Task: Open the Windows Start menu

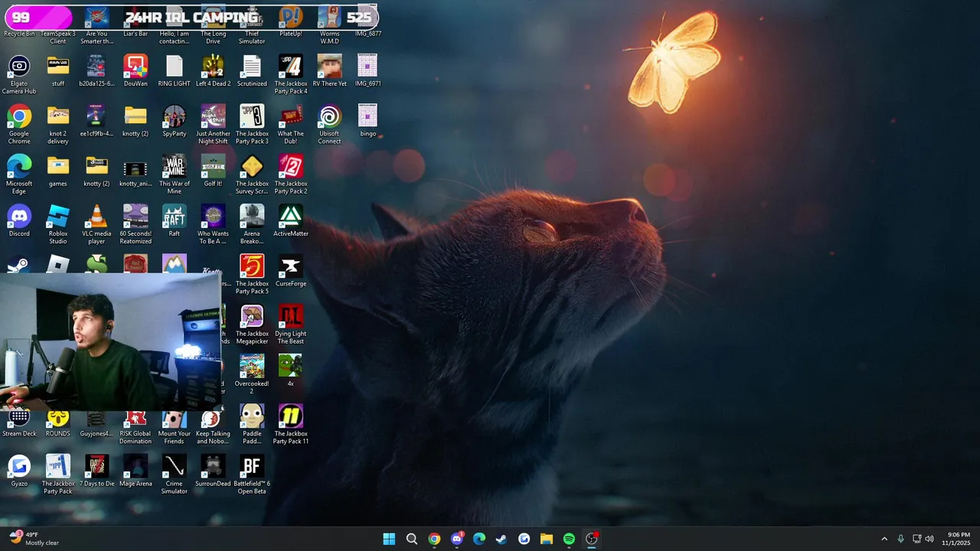Action: coord(389,539)
